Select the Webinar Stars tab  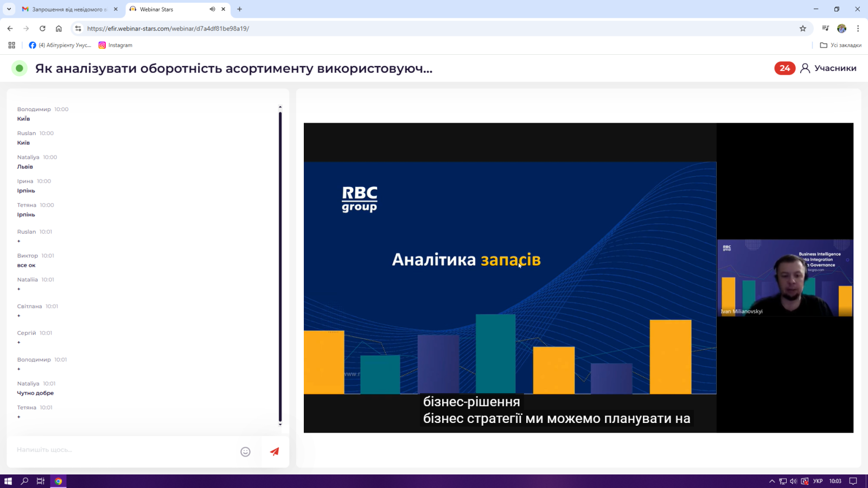coord(177,9)
